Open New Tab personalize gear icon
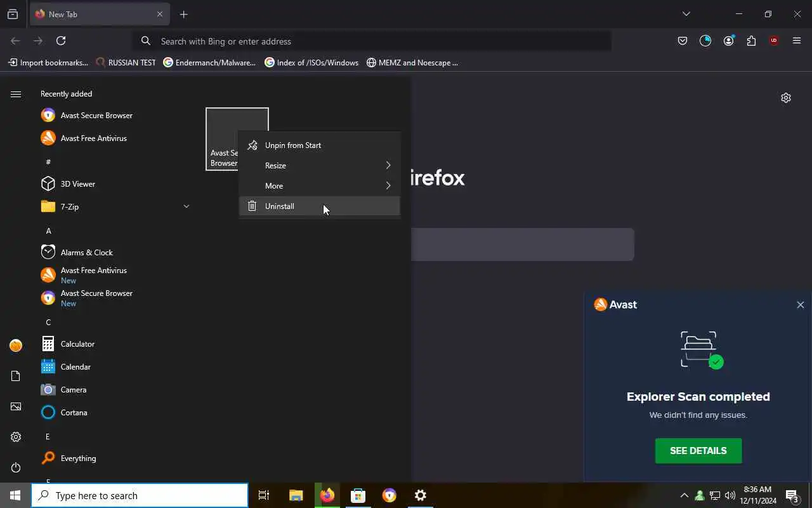This screenshot has width=812, height=508. [x=786, y=98]
